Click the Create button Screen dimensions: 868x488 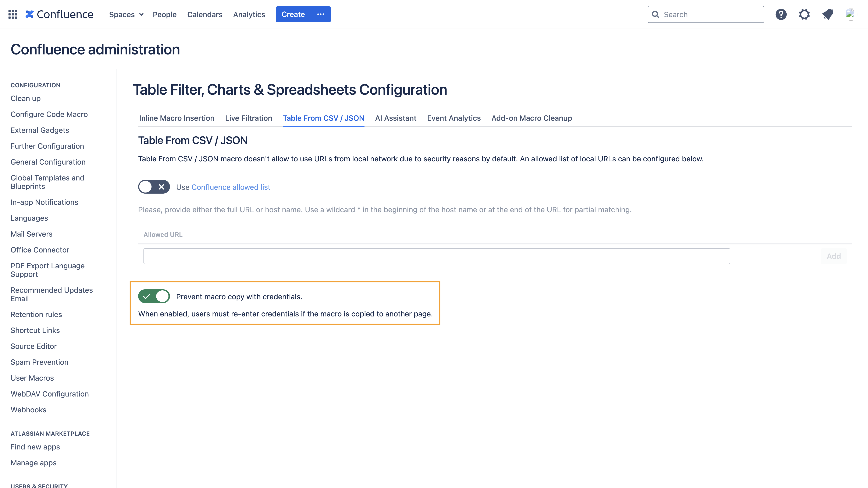pos(293,14)
